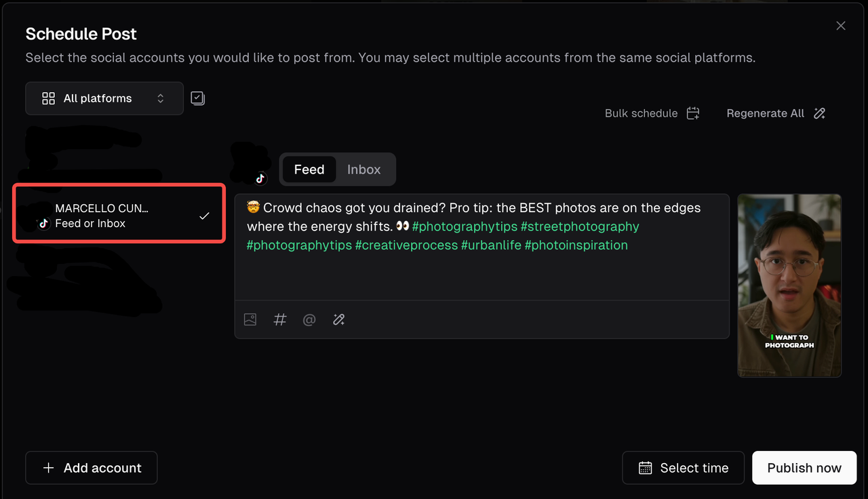Click the mention @ icon in the caption toolbar
This screenshot has width=868, height=499.
coord(309,319)
